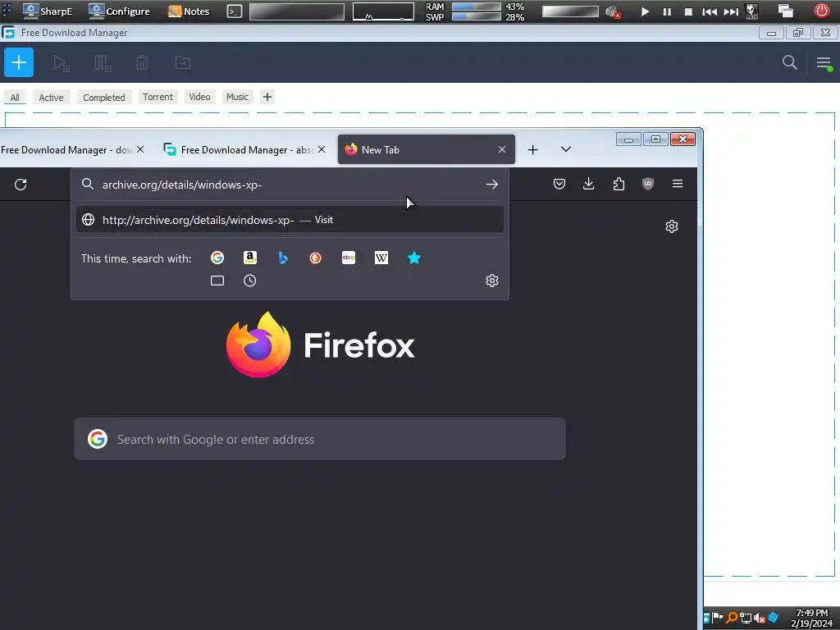Viewport: 840px width, 630px height.
Task: Click the stop button in the top bar
Action: pos(688,11)
